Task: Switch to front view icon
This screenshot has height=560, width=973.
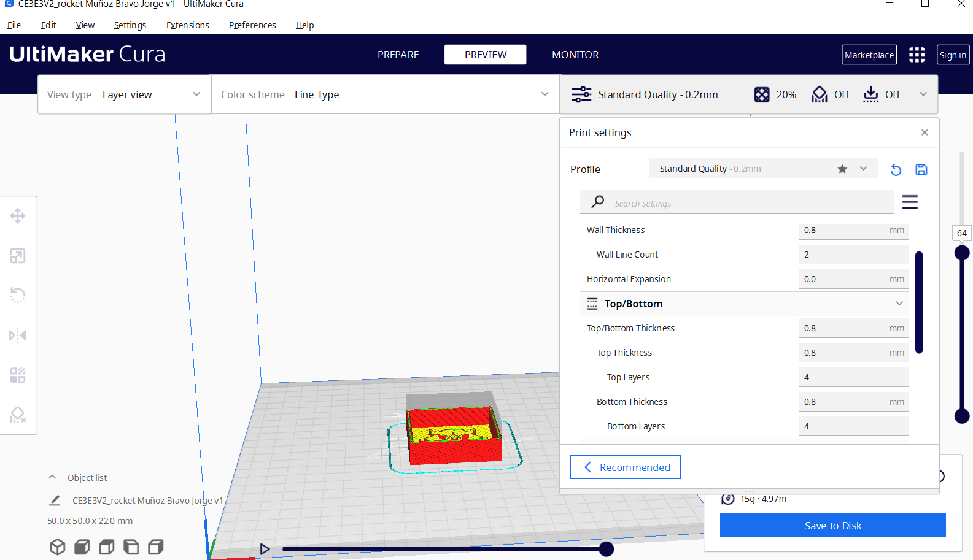Action: (82, 547)
